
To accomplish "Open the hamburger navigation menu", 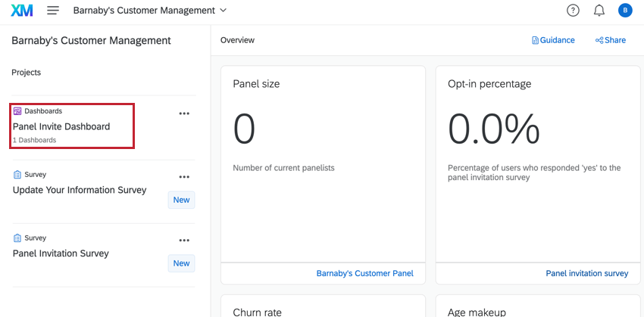I will click(53, 11).
